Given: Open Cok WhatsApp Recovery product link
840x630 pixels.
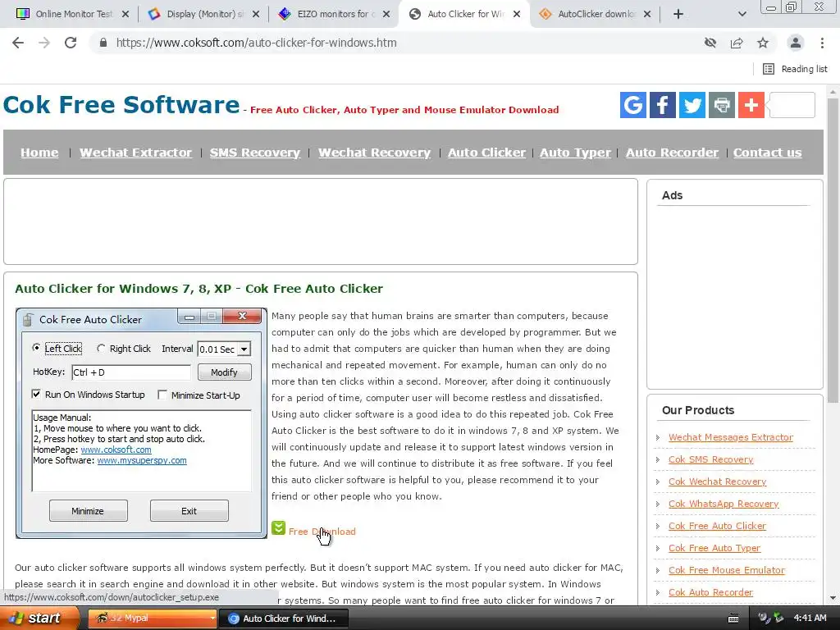Looking at the screenshot, I should (x=724, y=504).
